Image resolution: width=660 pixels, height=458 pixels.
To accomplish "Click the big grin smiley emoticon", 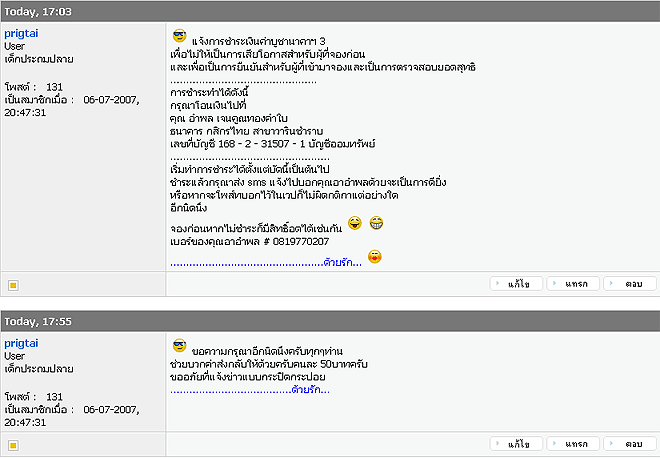I will (376, 223).
